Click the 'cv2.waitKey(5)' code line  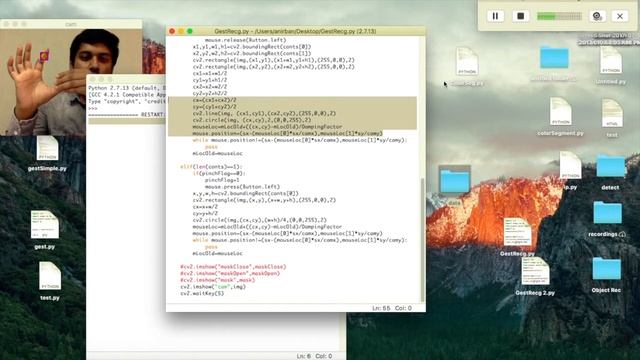pos(202,293)
